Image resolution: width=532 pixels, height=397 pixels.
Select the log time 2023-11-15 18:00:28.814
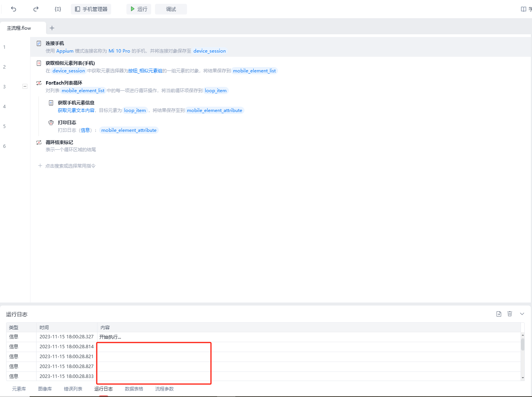point(67,347)
